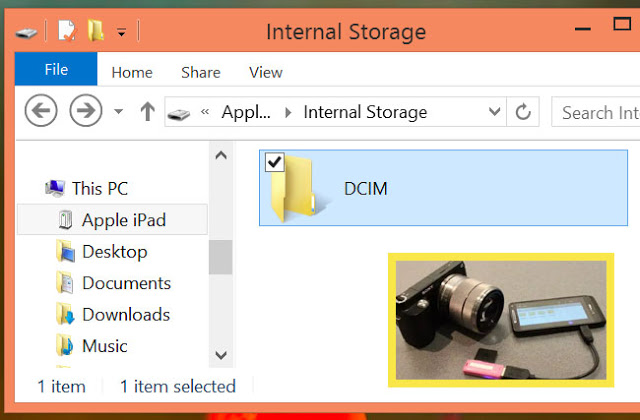The width and height of the screenshot is (640, 420).
Task: Refresh the Internal Storage folder view
Action: click(x=523, y=111)
